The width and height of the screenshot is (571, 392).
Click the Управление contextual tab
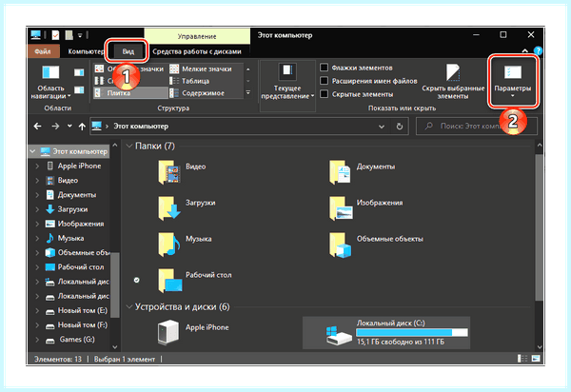pos(197,36)
